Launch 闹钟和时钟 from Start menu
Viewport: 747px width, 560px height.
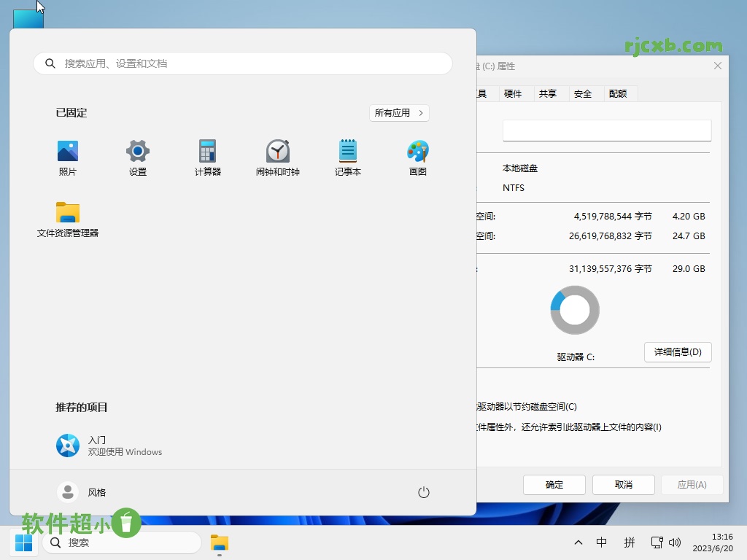[277, 157]
